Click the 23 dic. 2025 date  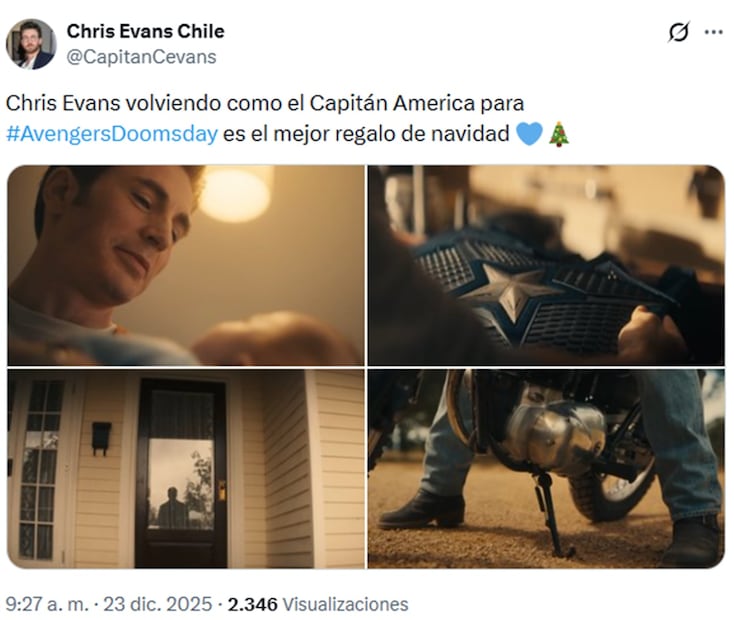point(158,604)
